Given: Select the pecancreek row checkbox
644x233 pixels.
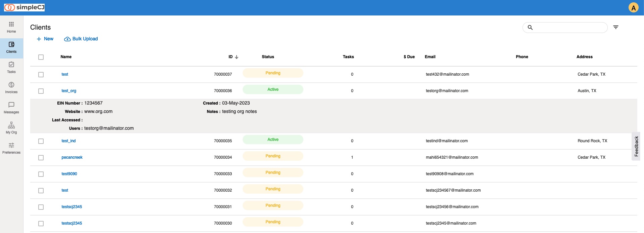Looking at the screenshot, I should coord(41,158).
